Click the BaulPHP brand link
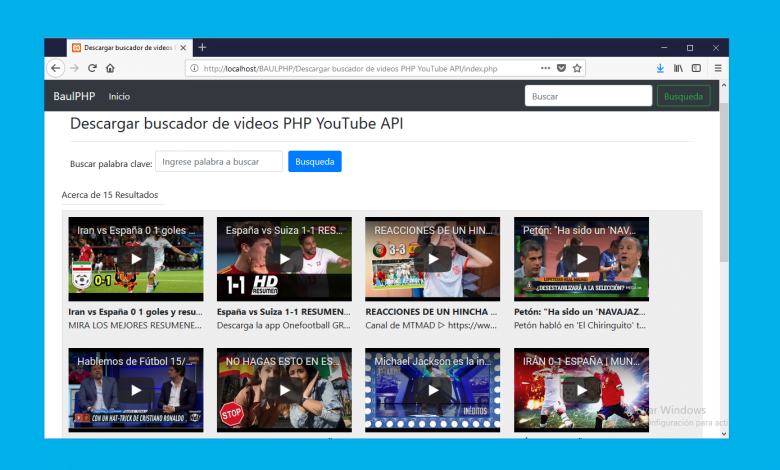This screenshot has height=470, width=780. [x=73, y=97]
